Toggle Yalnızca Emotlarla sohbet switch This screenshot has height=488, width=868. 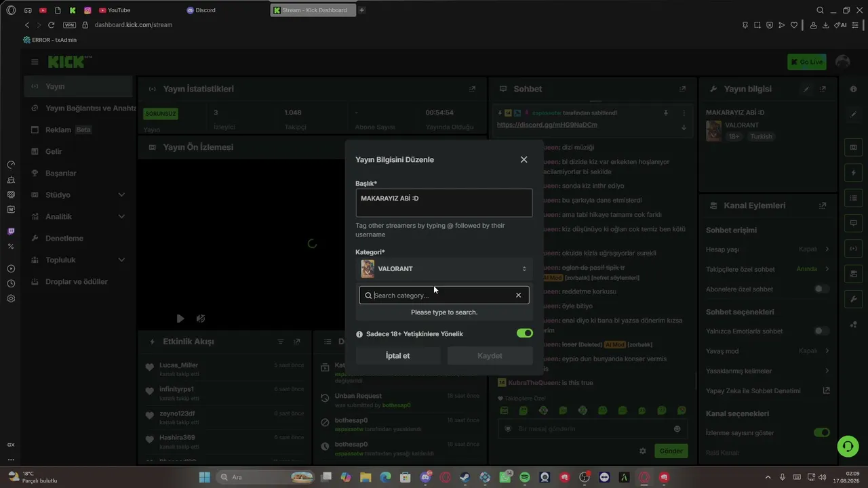pyautogui.click(x=821, y=331)
